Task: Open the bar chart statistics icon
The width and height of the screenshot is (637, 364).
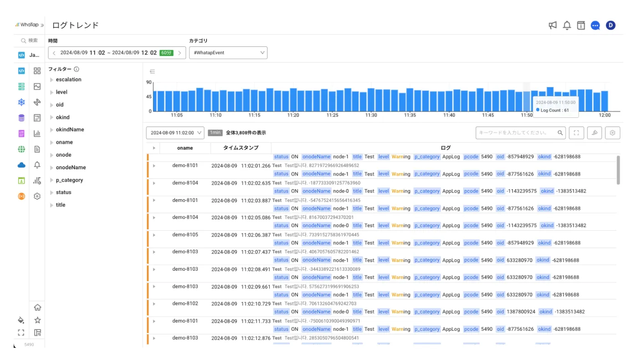Action: click(37, 133)
